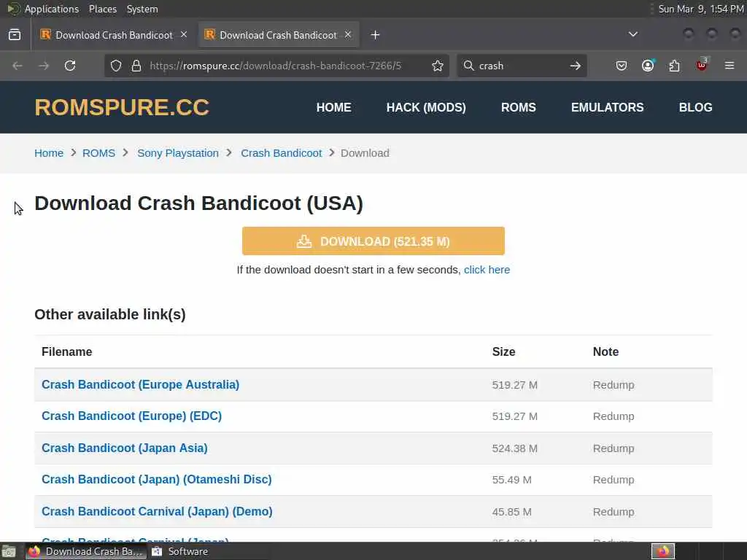Click the browser back arrow
The image size is (747, 560).
tap(18, 66)
